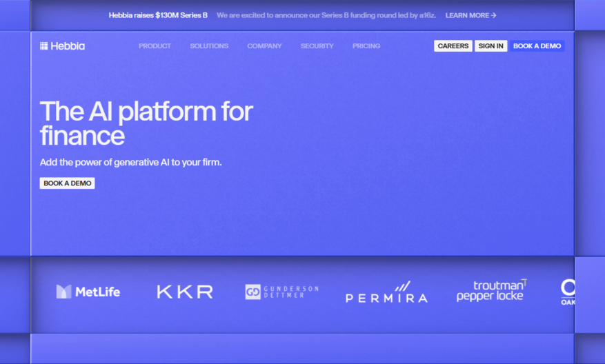The image size is (605, 364).
Task: Open the Hebbia logo home link
Action: [62, 46]
